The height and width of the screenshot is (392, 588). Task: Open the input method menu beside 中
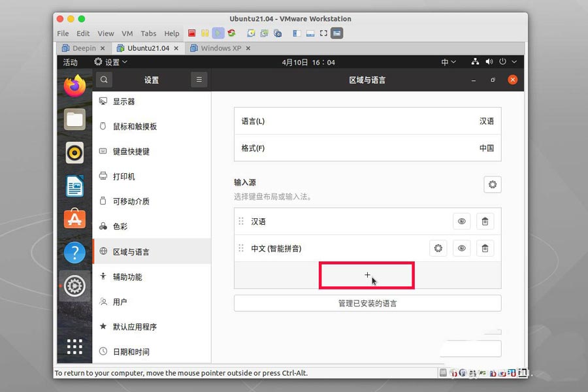coord(448,61)
